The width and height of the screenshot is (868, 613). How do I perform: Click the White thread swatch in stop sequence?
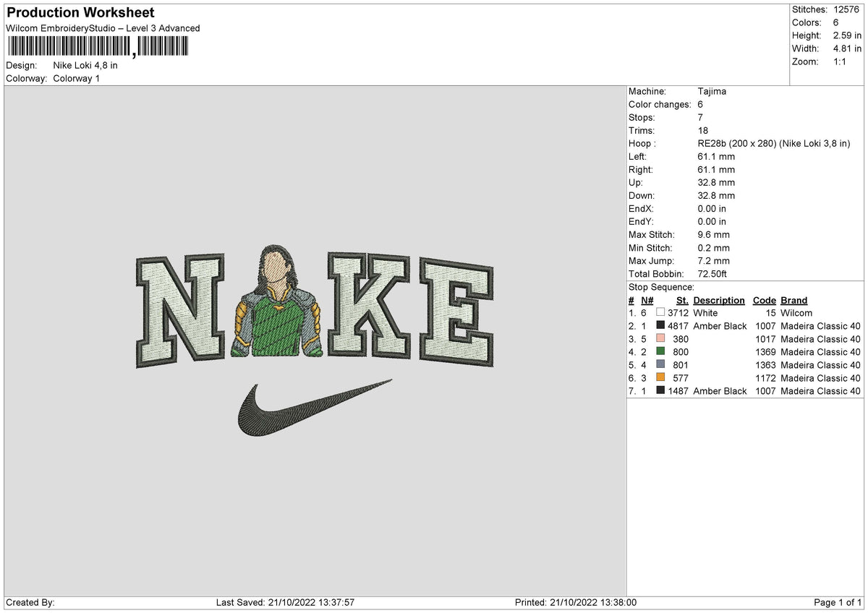click(660, 313)
